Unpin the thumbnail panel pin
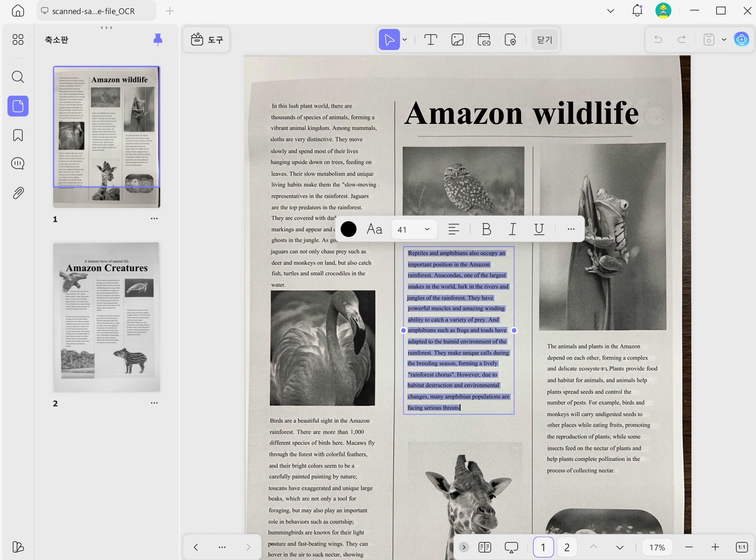The image size is (756, 560). (158, 39)
